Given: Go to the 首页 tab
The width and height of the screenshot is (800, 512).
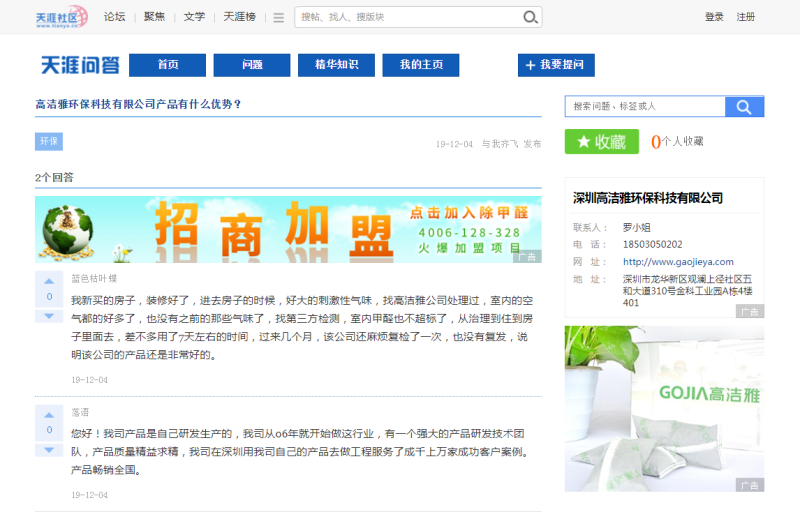Looking at the screenshot, I should pyautogui.click(x=167, y=65).
